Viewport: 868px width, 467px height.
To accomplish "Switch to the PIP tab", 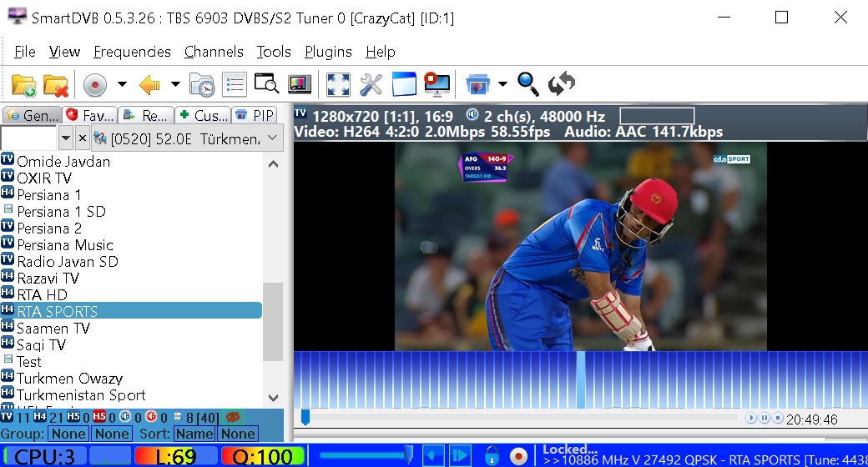I will (x=254, y=115).
